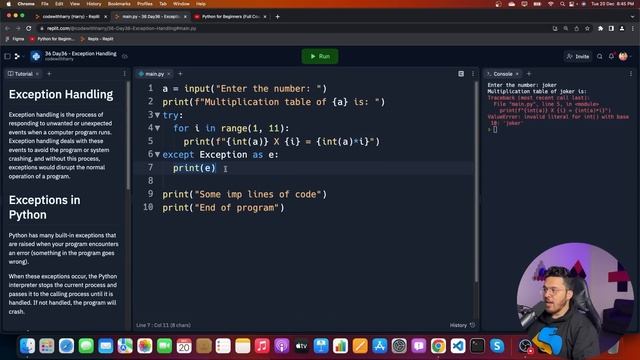The height and width of the screenshot is (360, 640).
Task: Open the user avatar menu in Replit
Action: click(x=623, y=56)
